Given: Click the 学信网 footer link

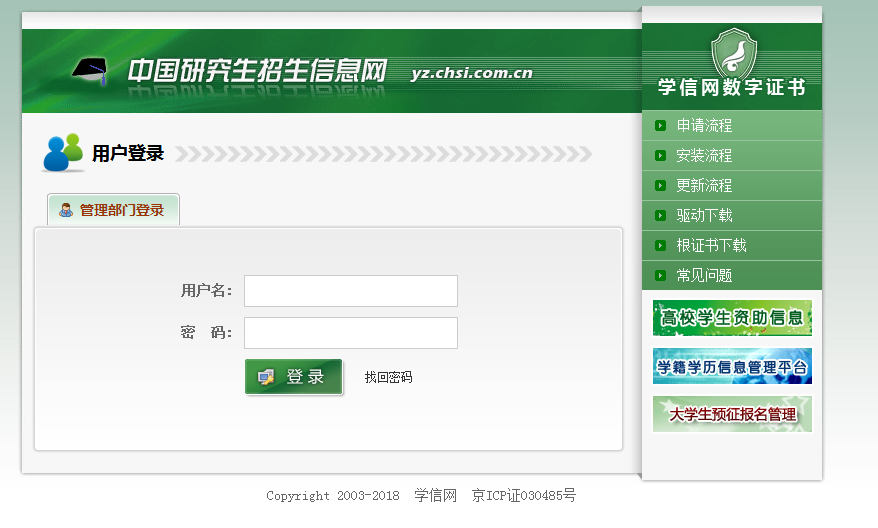Looking at the screenshot, I should (x=436, y=496).
